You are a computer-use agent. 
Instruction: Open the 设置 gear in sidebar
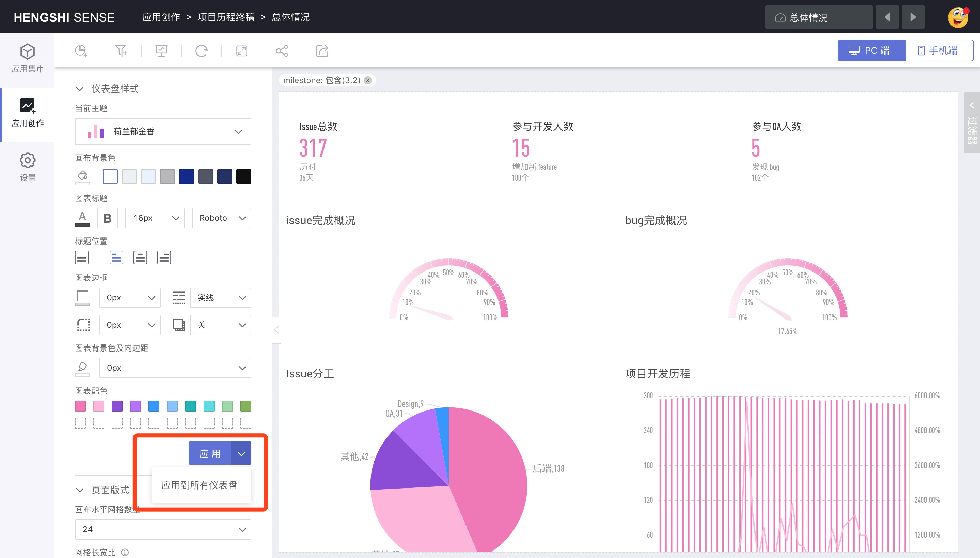[x=28, y=167]
